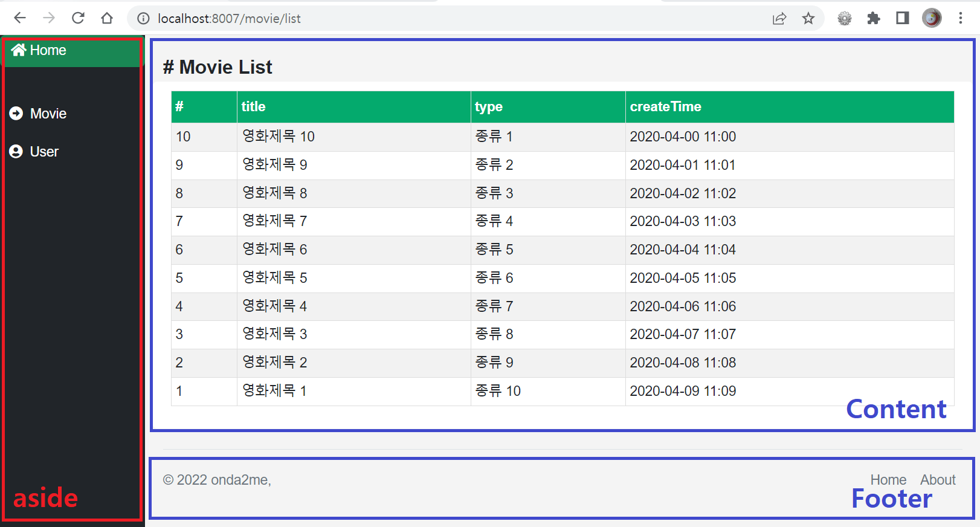This screenshot has width=980, height=527.
Task: Click the footer Home link
Action: (888, 480)
